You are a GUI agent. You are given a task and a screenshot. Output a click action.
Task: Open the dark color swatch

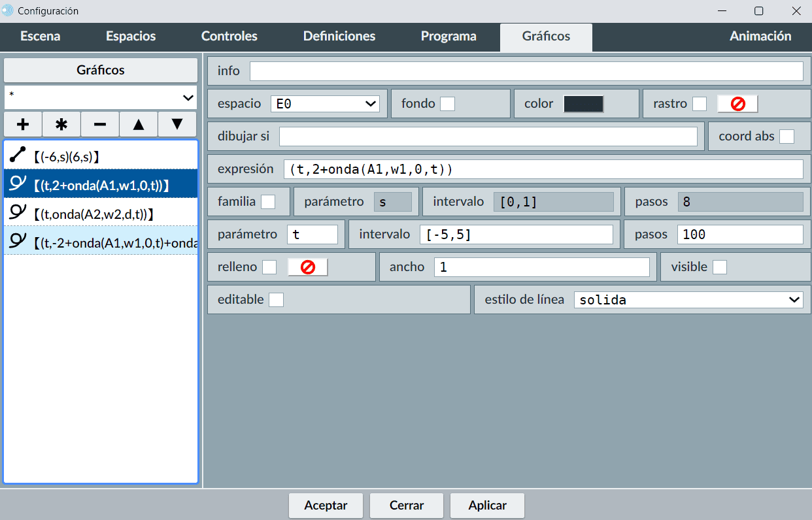[583, 104]
